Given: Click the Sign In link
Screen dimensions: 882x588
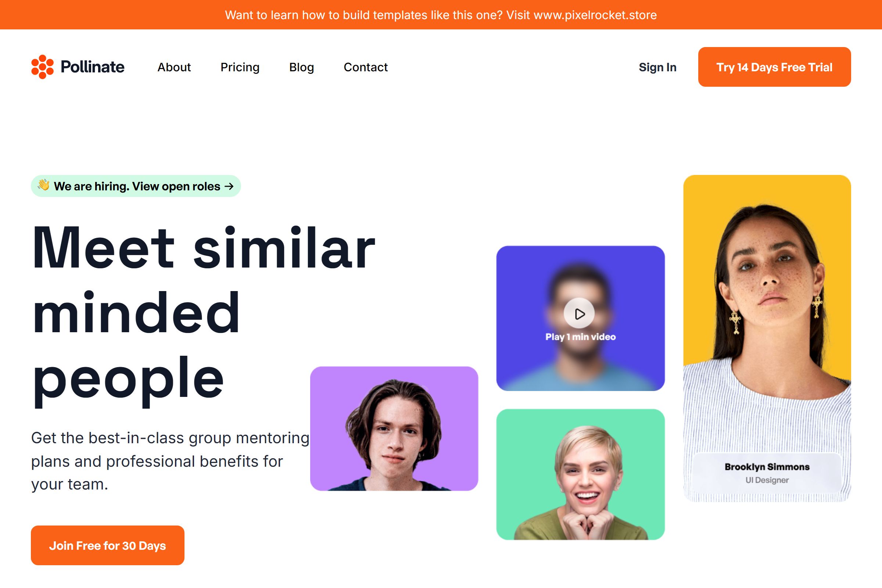Looking at the screenshot, I should click(x=657, y=67).
